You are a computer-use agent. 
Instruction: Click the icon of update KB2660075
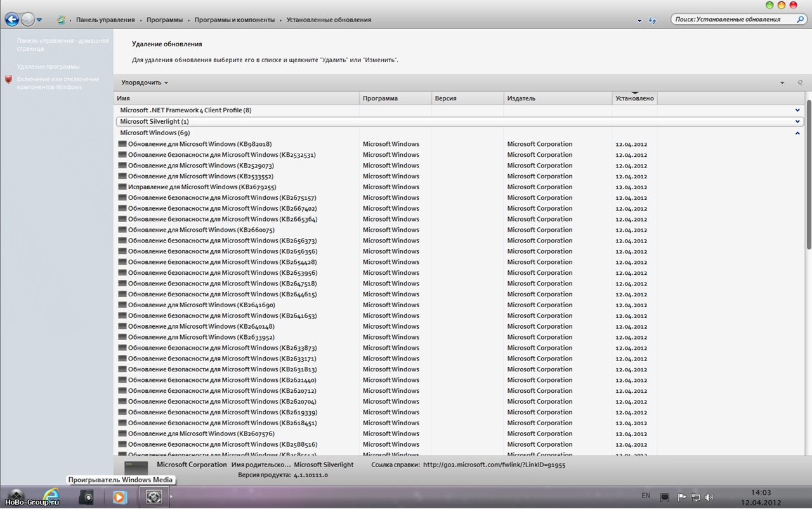122,230
